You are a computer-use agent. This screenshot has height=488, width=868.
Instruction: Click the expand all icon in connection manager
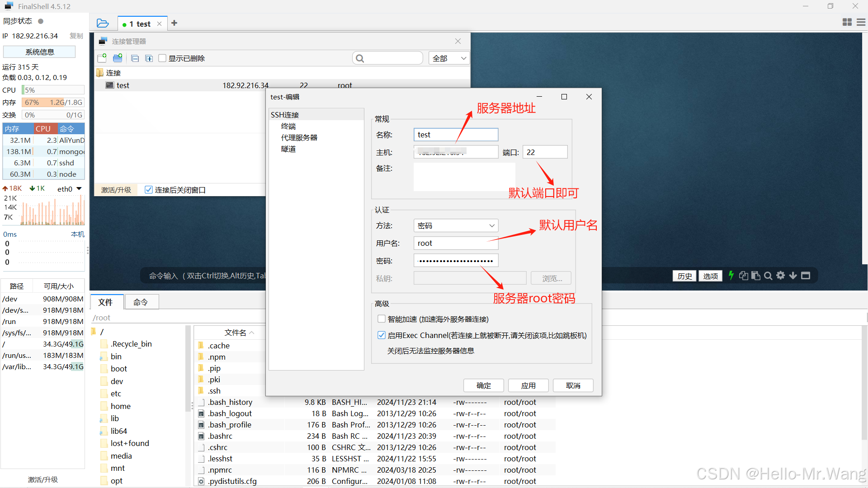149,58
